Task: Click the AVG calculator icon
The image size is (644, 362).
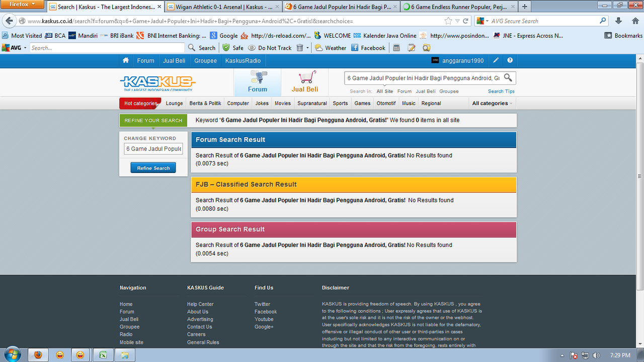Action: [x=396, y=48]
